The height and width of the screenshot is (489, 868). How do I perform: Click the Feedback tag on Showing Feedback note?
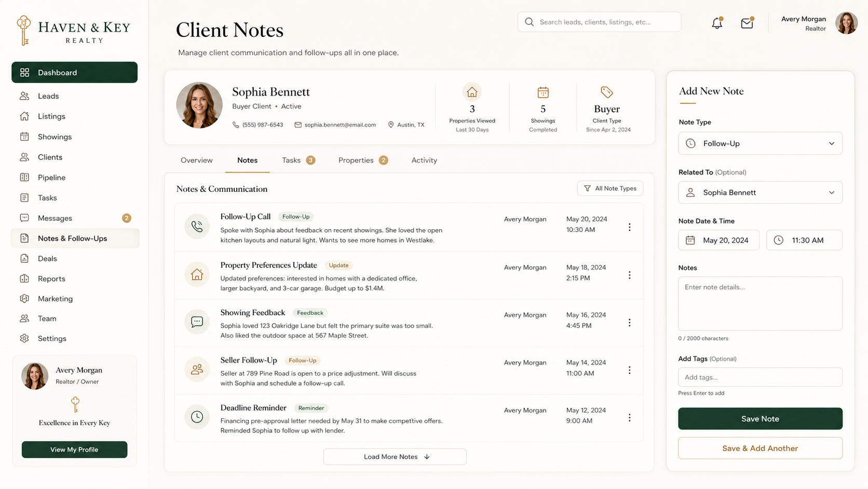coord(310,313)
